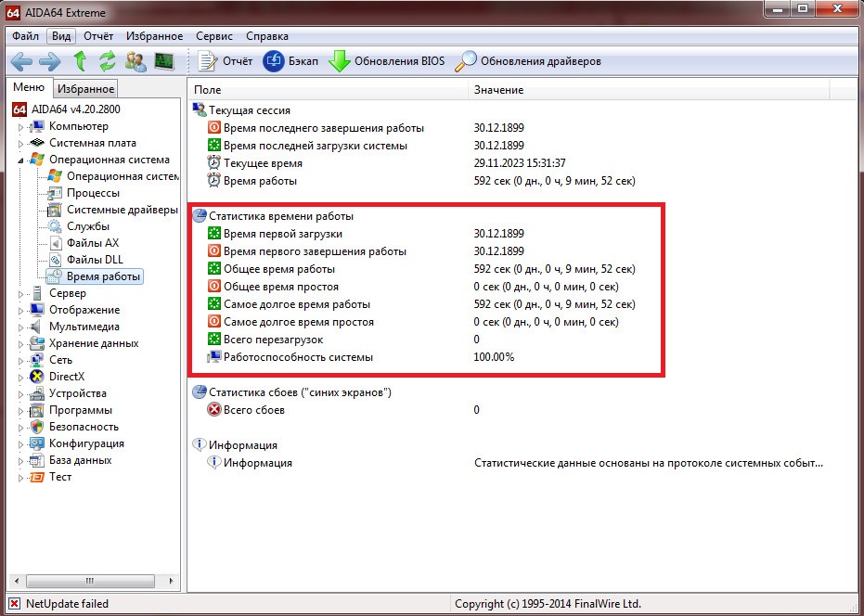Click the Безопасность shield icon
The width and height of the screenshot is (864, 616).
pos(37,427)
